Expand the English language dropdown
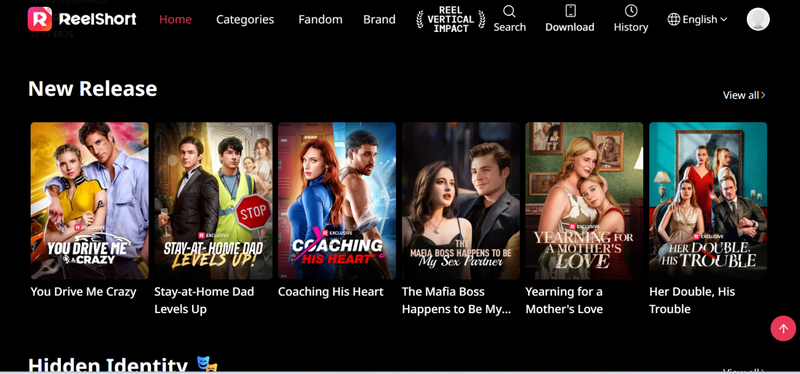Screen dimensions: 800x374 coord(697,19)
